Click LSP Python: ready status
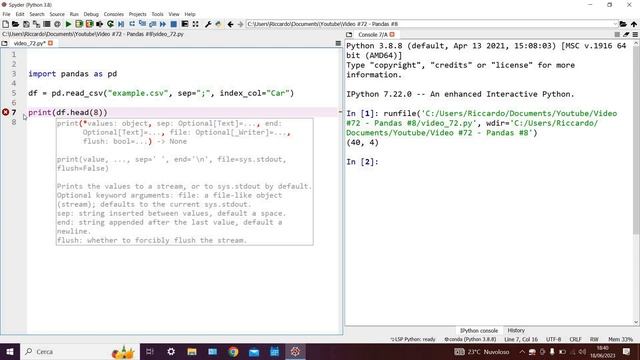Image resolution: width=640 pixels, height=360 pixels. pyautogui.click(x=413, y=339)
